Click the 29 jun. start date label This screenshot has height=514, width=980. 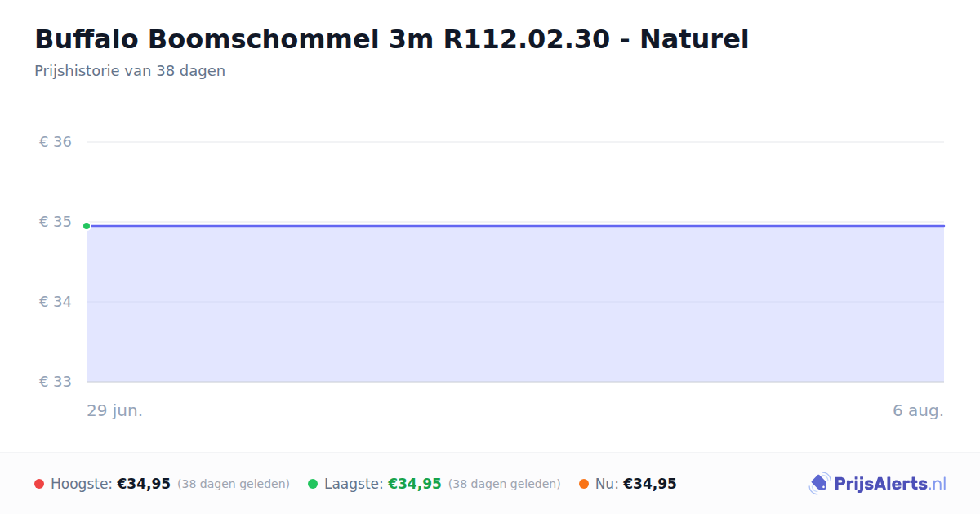[115, 410]
